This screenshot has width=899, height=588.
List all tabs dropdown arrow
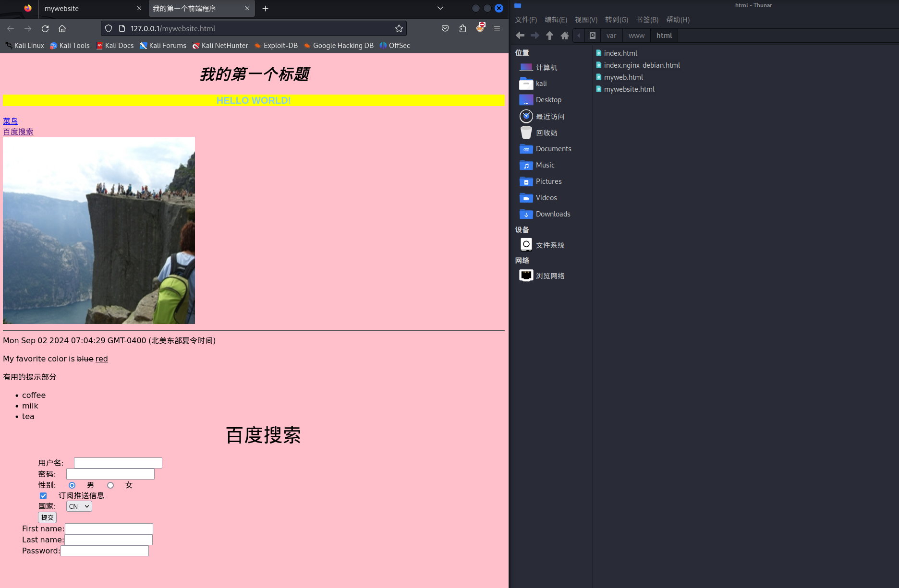[x=440, y=8]
